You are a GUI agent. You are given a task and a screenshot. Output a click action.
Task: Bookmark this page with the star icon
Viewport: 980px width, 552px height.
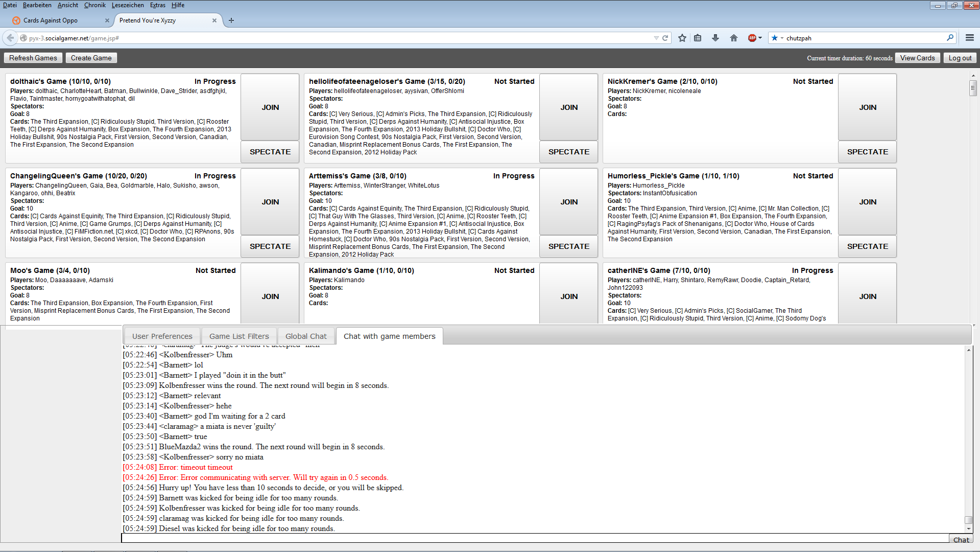pos(682,38)
